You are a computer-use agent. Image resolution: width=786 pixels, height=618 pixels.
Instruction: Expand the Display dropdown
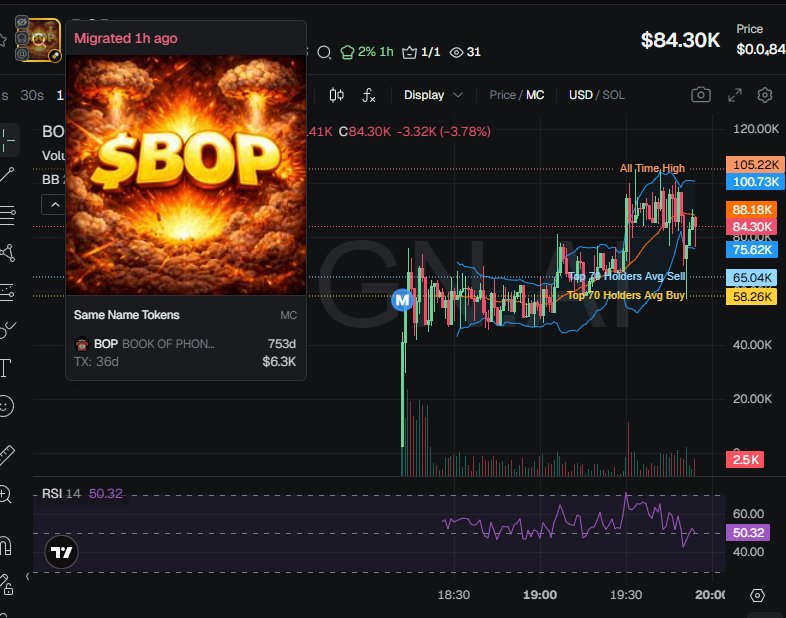pyautogui.click(x=433, y=95)
